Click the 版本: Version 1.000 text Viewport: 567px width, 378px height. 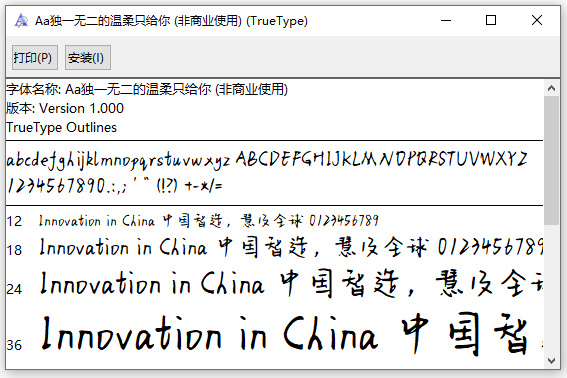pyautogui.click(x=65, y=108)
